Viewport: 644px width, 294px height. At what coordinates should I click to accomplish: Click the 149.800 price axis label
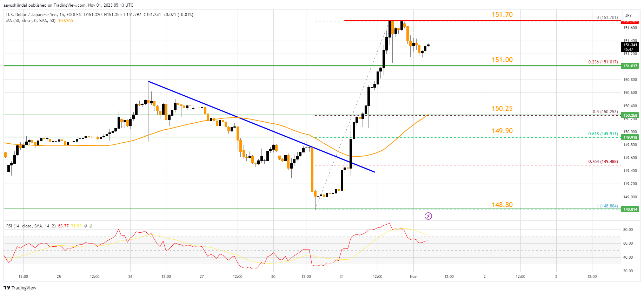tap(630, 145)
